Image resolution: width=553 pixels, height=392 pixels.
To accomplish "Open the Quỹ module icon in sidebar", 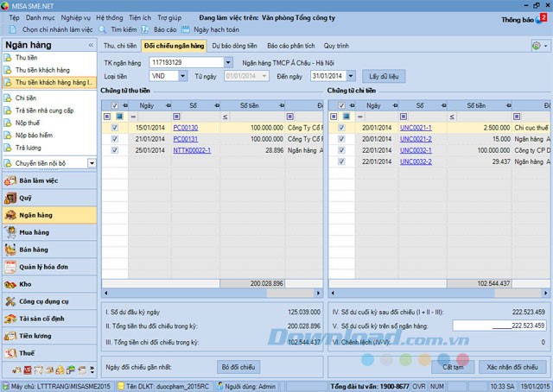I will [11, 197].
